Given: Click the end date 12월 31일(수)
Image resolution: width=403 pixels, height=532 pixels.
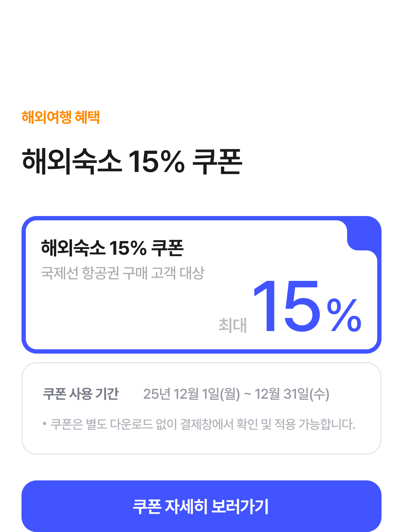Looking at the screenshot, I should pyautogui.click(x=292, y=394).
